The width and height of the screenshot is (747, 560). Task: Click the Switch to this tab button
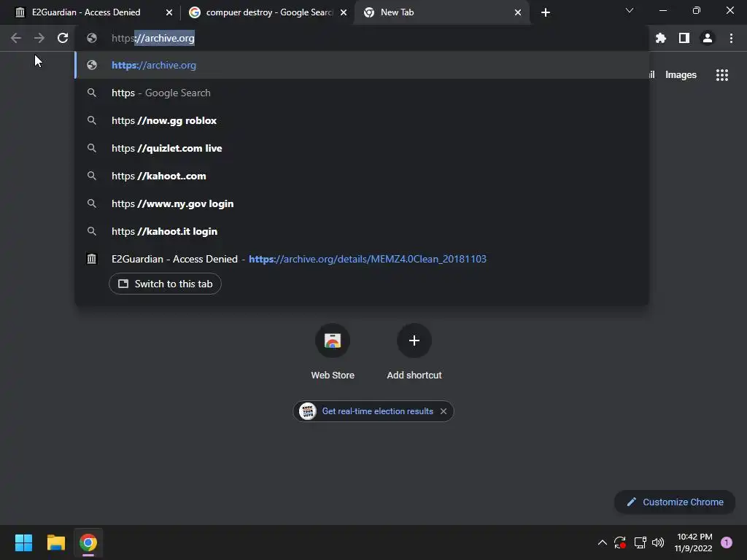(x=165, y=284)
